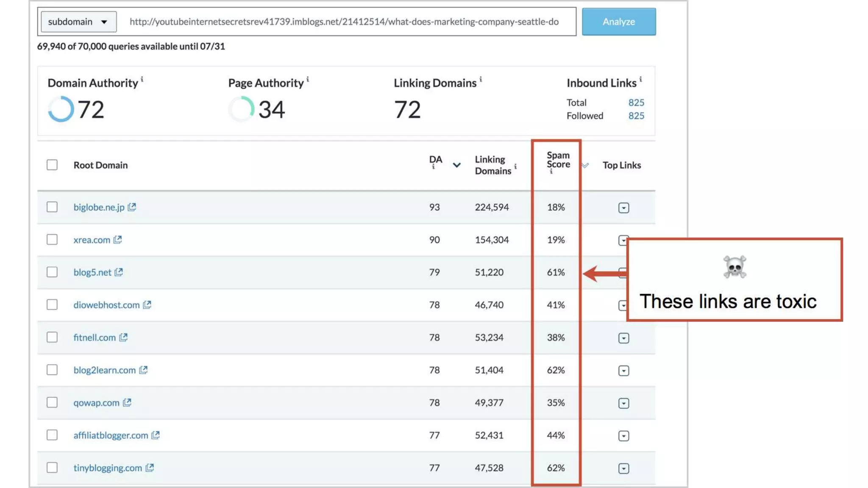The image size is (868, 488).
Task: Open the subdomain scope dropdown
Action: point(78,22)
